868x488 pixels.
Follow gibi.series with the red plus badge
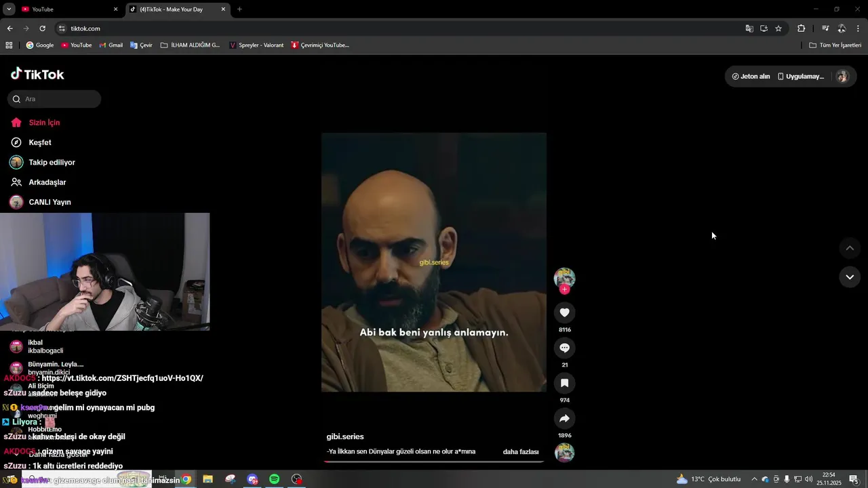coord(564,289)
